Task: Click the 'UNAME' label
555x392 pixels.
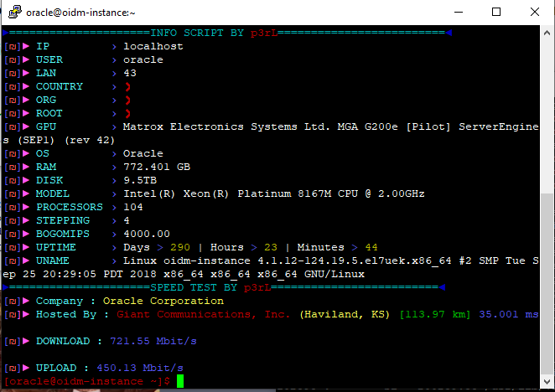Action: click(x=52, y=260)
